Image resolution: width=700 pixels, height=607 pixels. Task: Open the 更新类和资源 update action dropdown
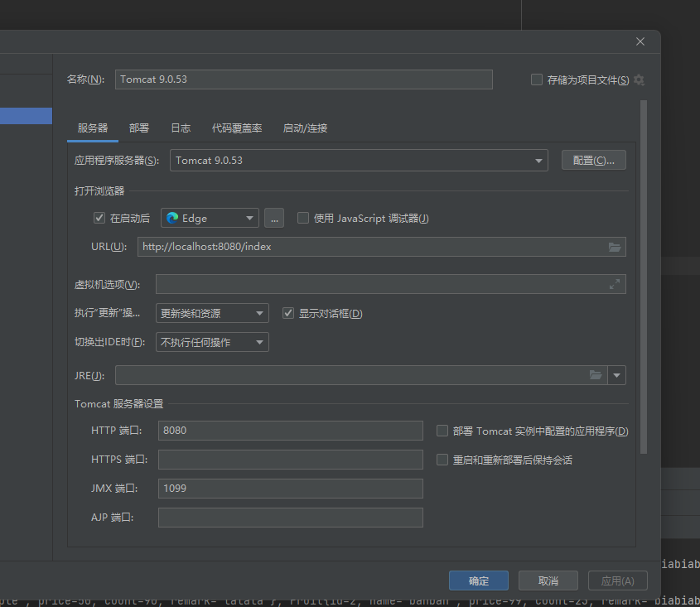[x=212, y=313]
